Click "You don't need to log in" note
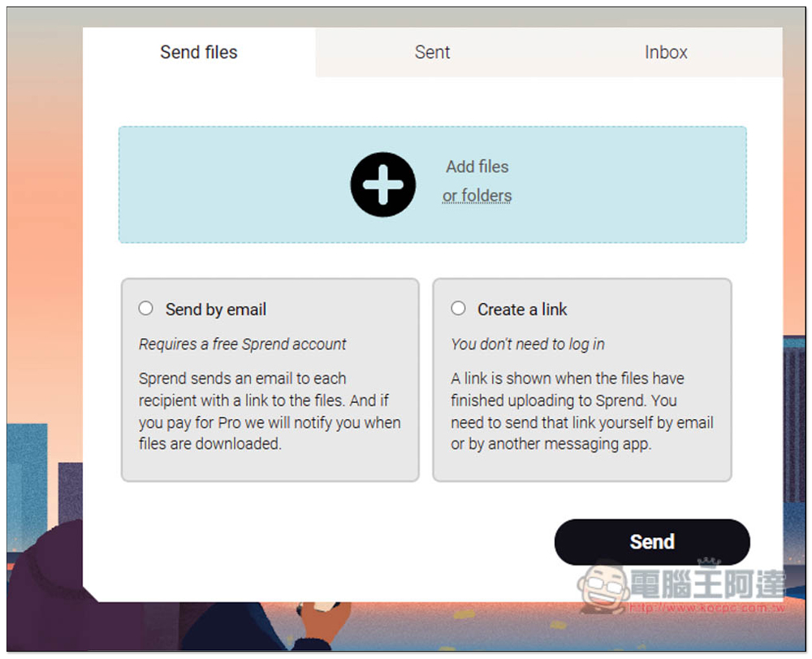Screen dimensions: 812x659 528,344
